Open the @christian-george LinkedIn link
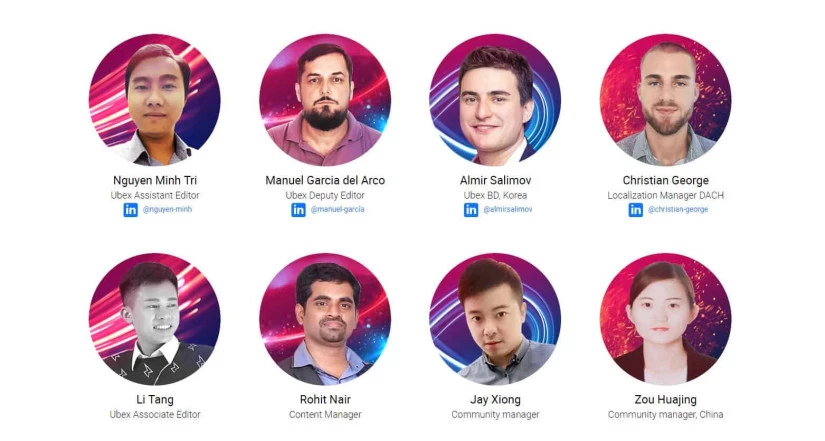 pyautogui.click(x=678, y=209)
